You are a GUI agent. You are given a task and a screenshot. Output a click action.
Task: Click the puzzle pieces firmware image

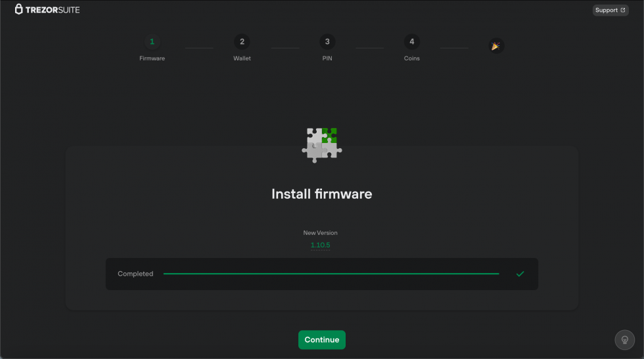pos(321,145)
